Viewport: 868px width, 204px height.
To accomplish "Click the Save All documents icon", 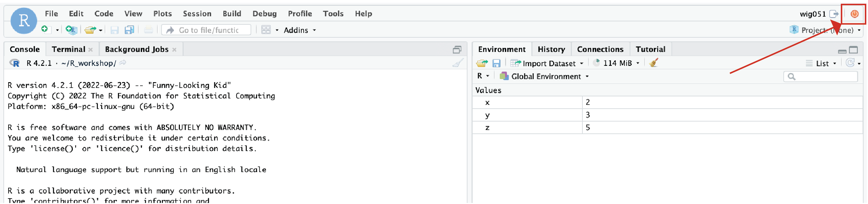I will coord(129,30).
